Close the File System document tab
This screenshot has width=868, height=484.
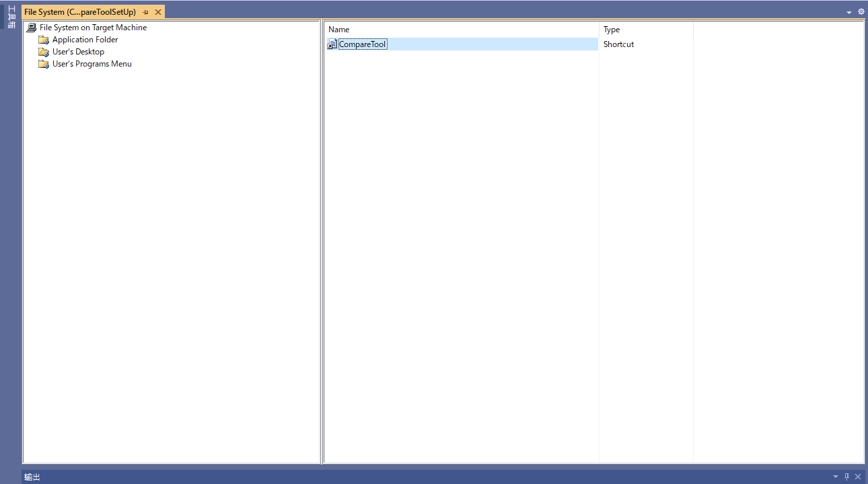[158, 12]
